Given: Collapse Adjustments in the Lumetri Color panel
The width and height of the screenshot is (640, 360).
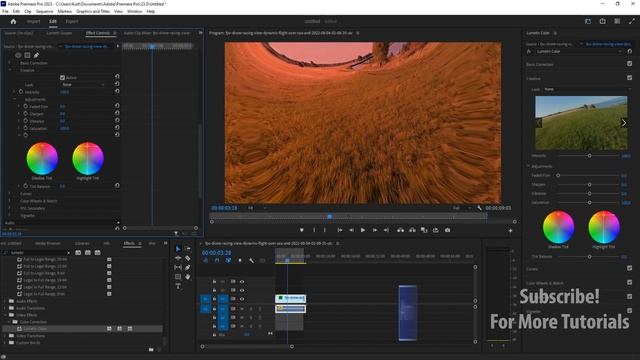Looking at the screenshot, I should coord(528,166).
